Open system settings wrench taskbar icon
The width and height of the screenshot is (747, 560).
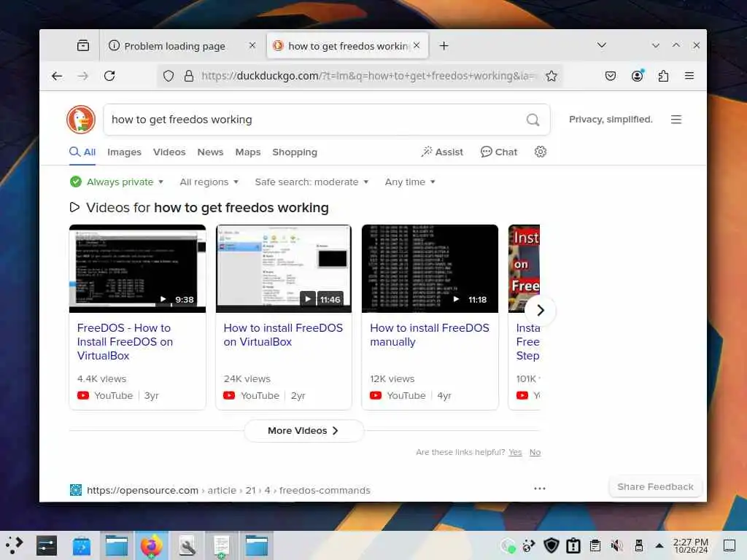[187, 545]
